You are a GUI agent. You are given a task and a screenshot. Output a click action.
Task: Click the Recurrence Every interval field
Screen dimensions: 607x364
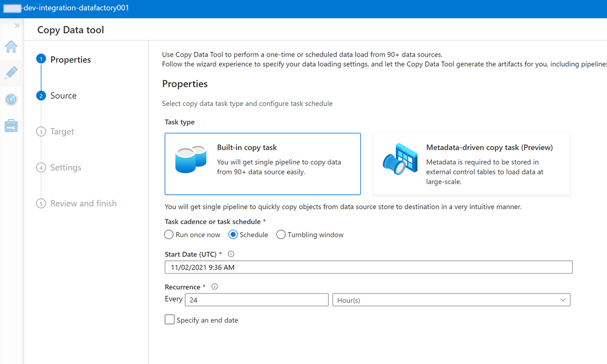point(257,300)
